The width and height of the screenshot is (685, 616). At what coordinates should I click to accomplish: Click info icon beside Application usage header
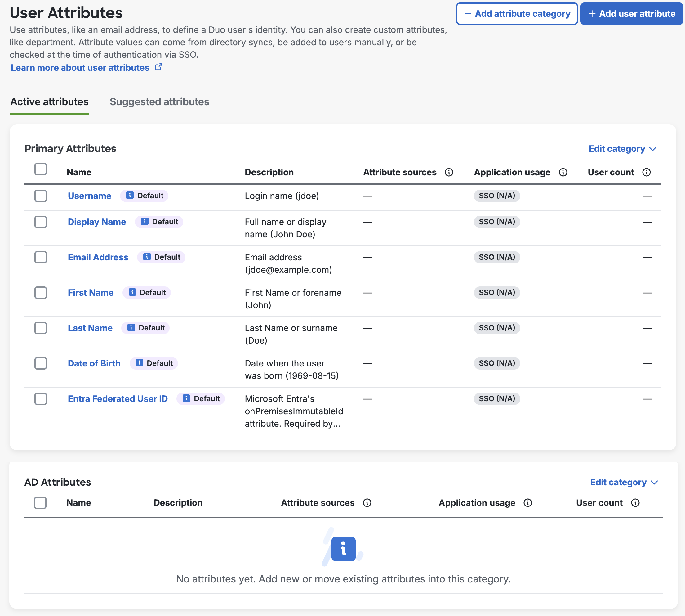point(563,172)
